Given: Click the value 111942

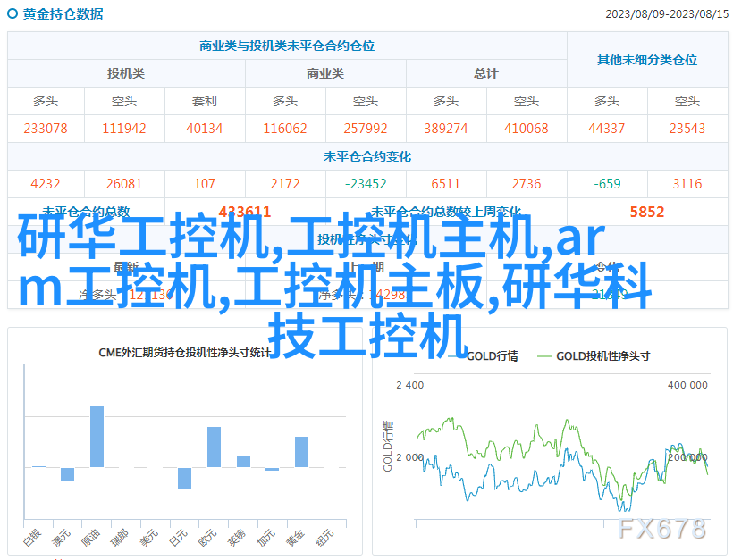Looking at the screenshot, I should coord(124,129).
